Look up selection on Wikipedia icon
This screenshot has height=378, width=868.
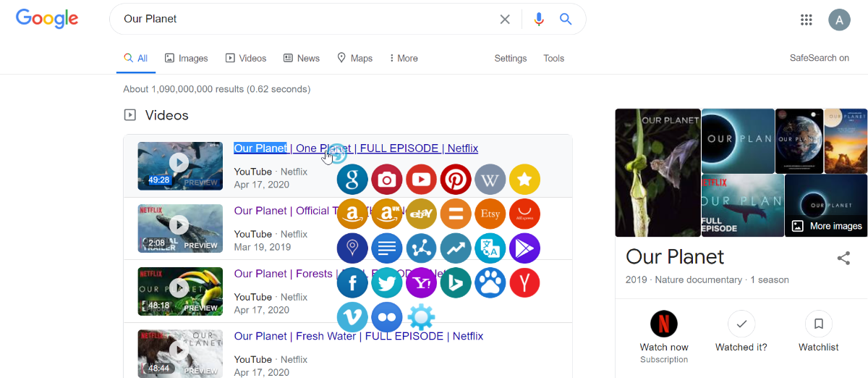pyautogui.click(x=490, y=179)
